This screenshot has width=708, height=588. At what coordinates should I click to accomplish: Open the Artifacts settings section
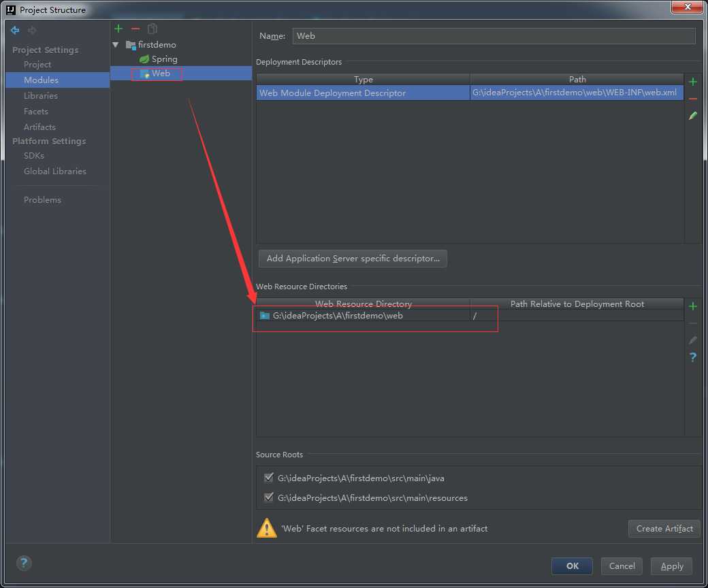click(39, 127)
